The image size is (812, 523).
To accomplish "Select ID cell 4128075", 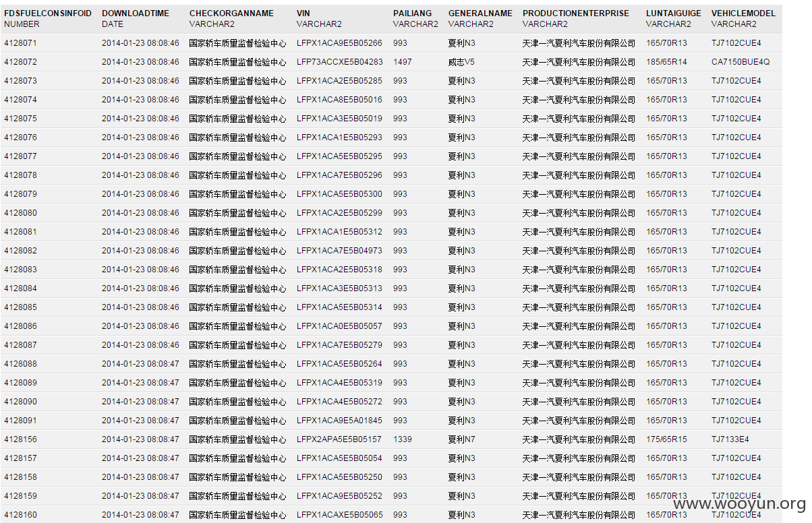I will click(20, 119).
